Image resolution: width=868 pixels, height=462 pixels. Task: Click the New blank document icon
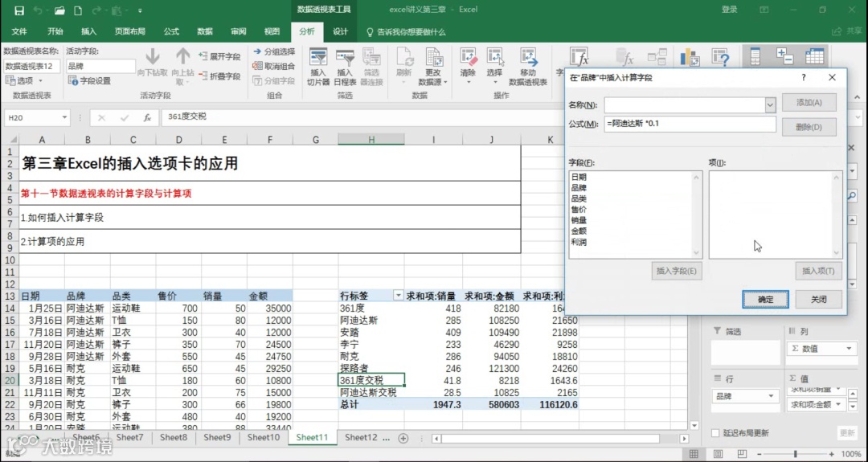(77, 10)
